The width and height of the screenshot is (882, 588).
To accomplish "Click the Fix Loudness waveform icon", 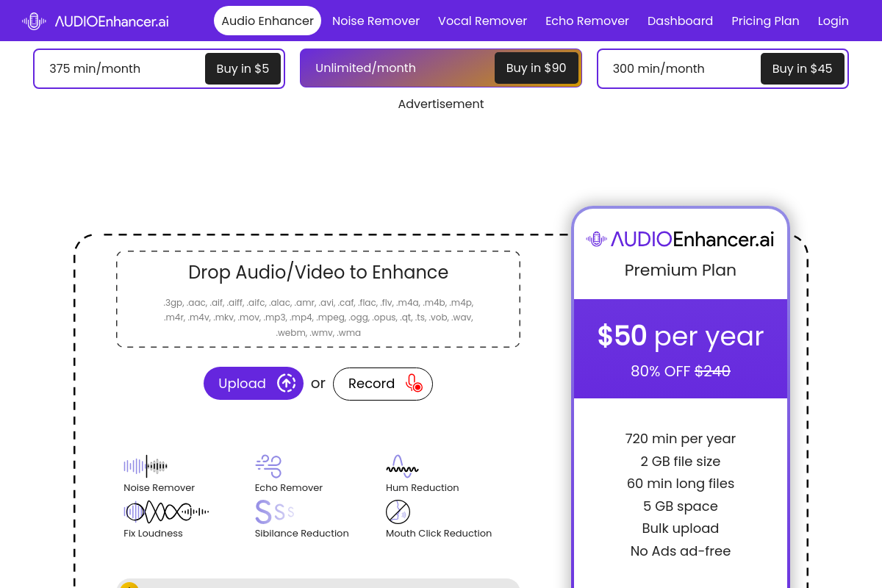I will pos(165,512).
